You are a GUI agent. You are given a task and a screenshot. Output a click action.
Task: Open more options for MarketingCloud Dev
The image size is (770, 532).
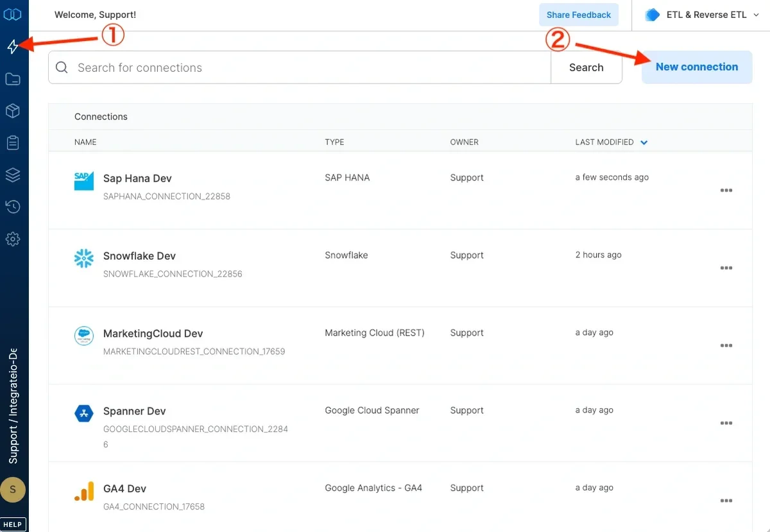pyautogui.click(x=726, y=346)
